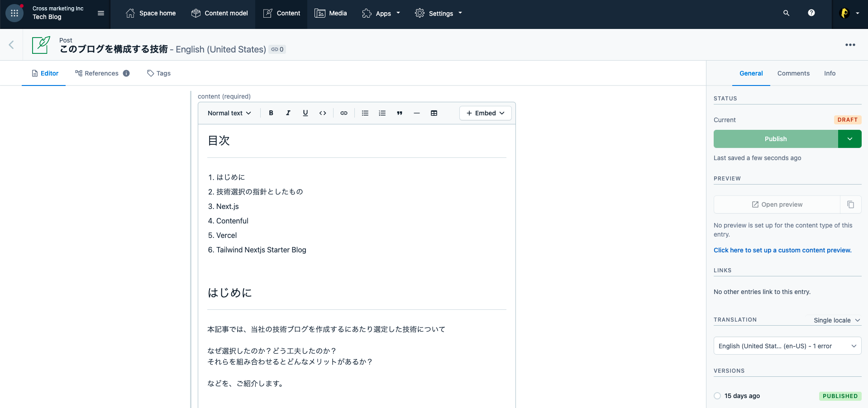
Task: Insert a table
Action: point(434,113)
